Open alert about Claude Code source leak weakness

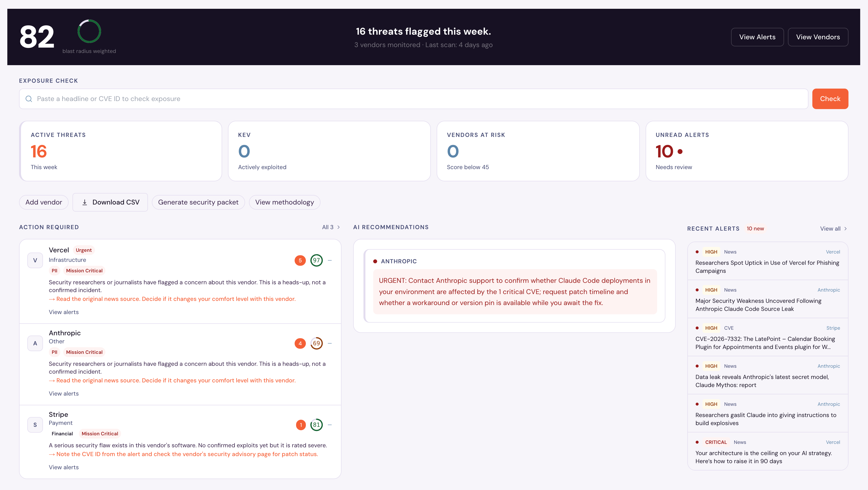pyautogui.click(x=768, y=299)
